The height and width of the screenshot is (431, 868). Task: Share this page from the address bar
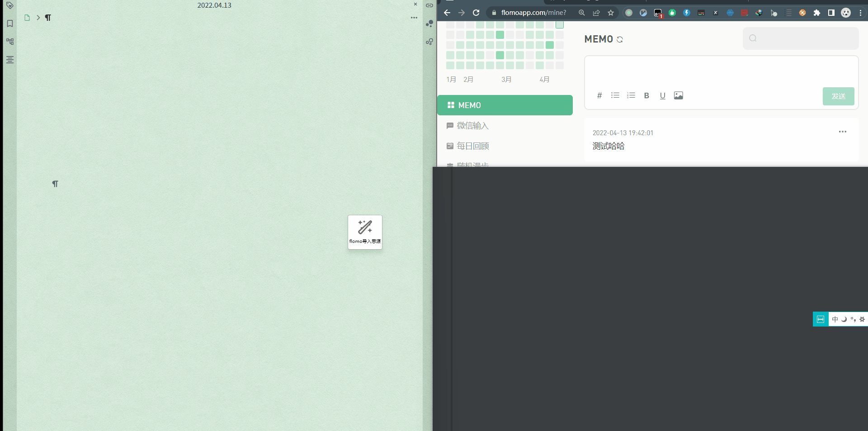coord(596,13)
